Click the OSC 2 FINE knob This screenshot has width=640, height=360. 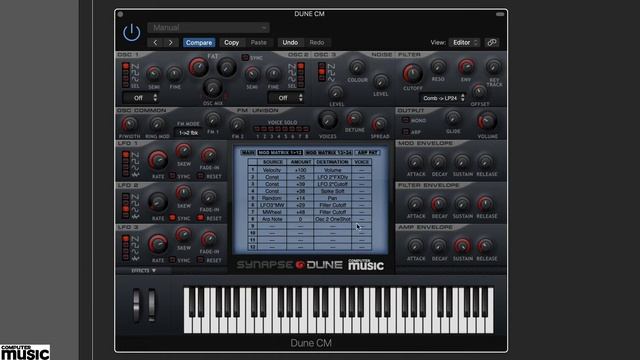(273, 74)
